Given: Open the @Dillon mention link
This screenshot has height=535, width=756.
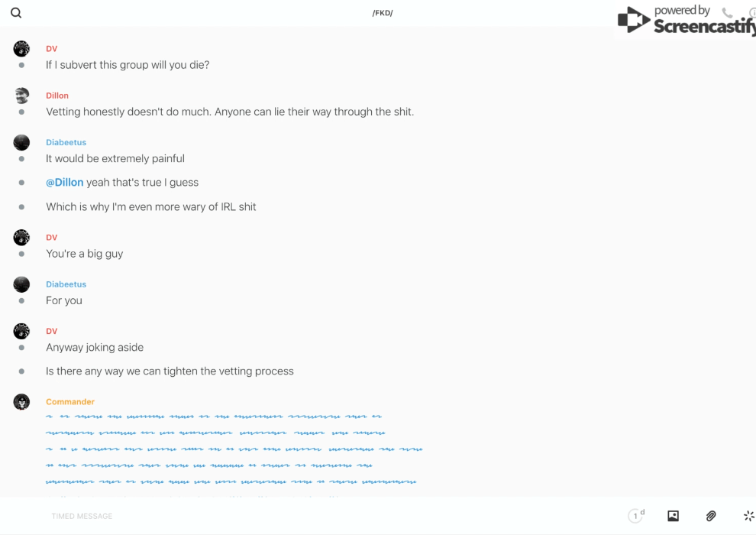Looking at the screenshot, I should pos(65,183).
